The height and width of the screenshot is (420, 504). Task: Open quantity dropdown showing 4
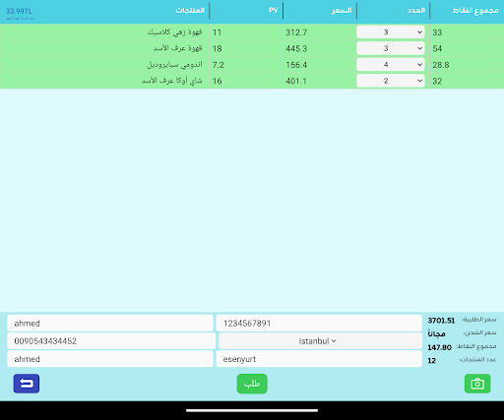click(x=391, y=65)
